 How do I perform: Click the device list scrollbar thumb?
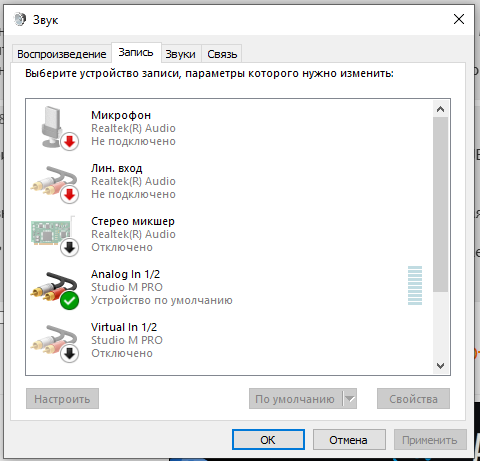click(x=440, y=204)
